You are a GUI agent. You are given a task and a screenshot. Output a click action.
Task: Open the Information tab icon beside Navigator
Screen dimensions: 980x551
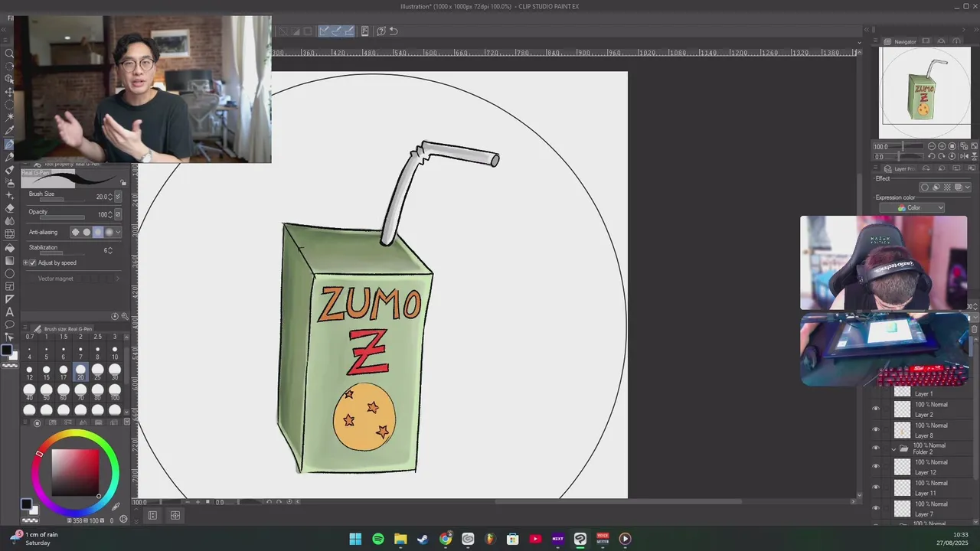[x=958, y=41]
